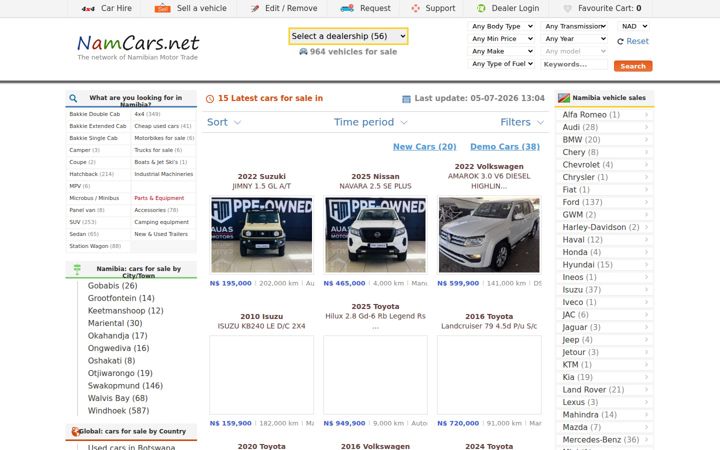Open the 2025 Nissan Navara thumbnail
The height and width of the screenshot is (450, 720).
tap(376, 235)
